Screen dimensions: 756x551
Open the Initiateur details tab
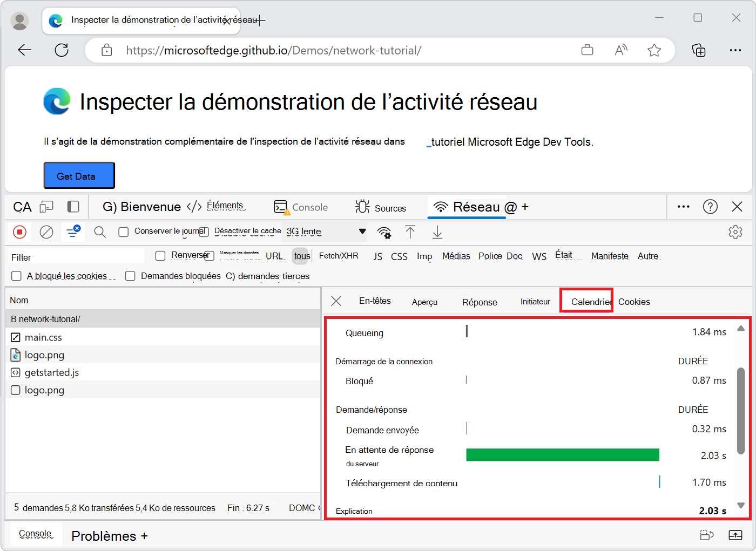535,302
